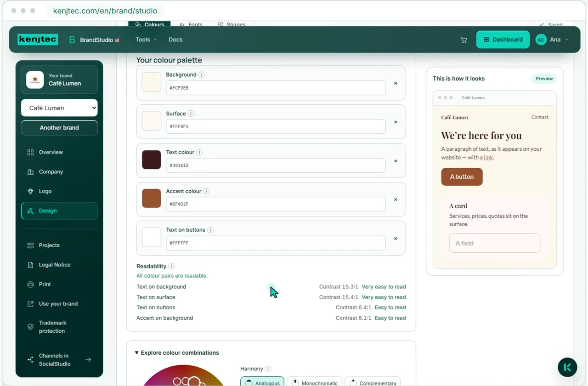588x386 pixels.
Task: Select the Monochromatic harmony option
Action: [x=314, y=382]
